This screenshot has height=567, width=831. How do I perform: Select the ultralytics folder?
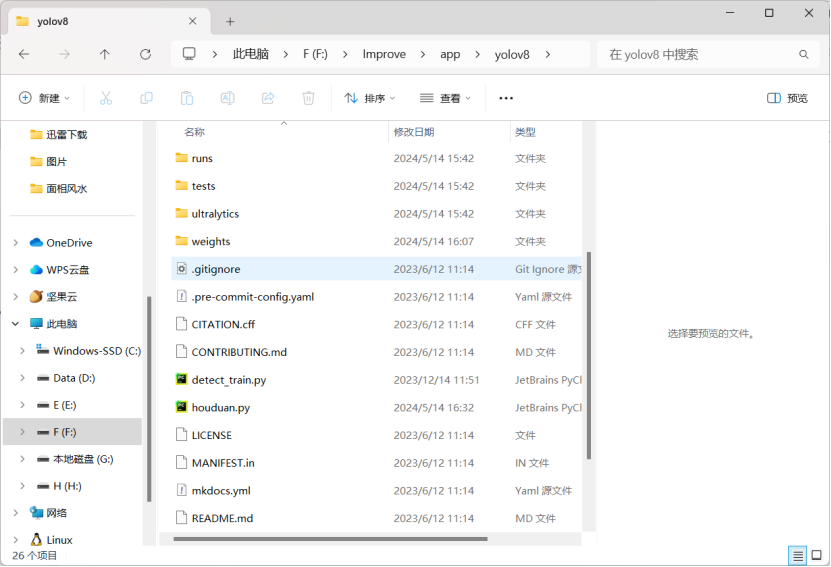pos(376,214)
